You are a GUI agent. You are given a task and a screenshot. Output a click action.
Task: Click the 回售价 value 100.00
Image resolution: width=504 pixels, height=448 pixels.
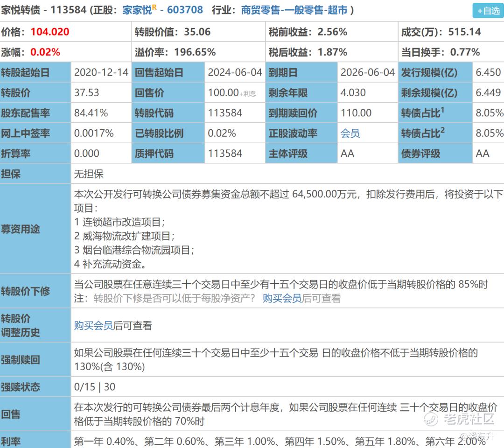click(x=224, y=92)
